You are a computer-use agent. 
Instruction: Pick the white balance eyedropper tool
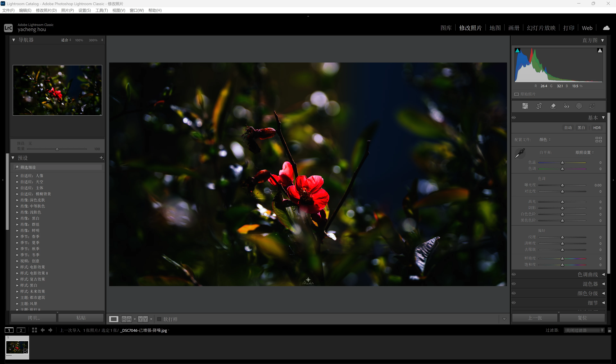tap(520, 153)
